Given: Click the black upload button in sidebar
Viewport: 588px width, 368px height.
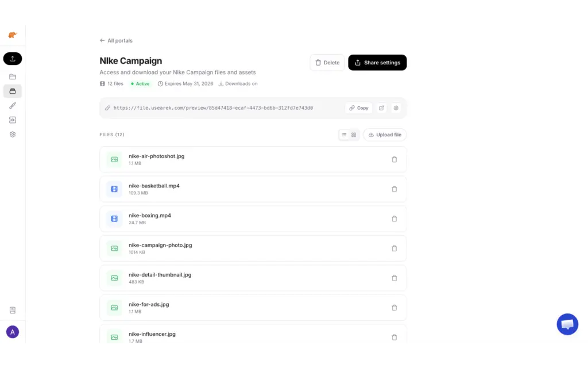Looking at the screenshot, I should (x=13, y=59).
